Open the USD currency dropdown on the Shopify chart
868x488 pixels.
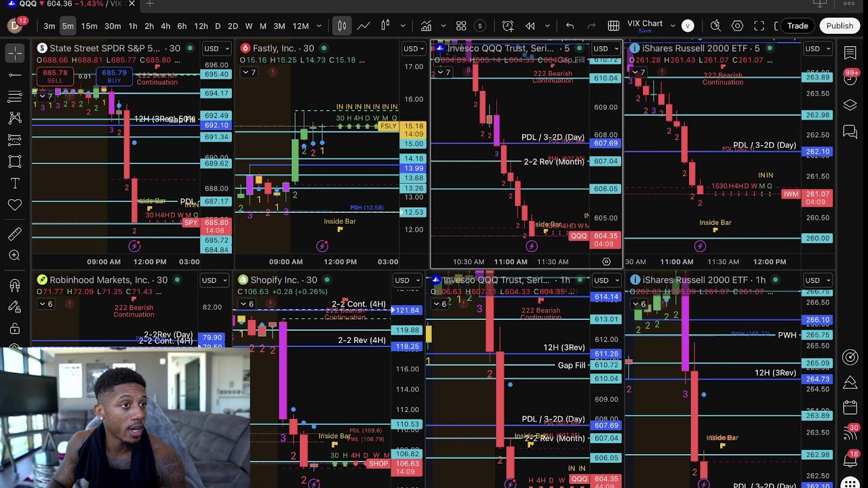pyautogui.click(x=408, y=281)
